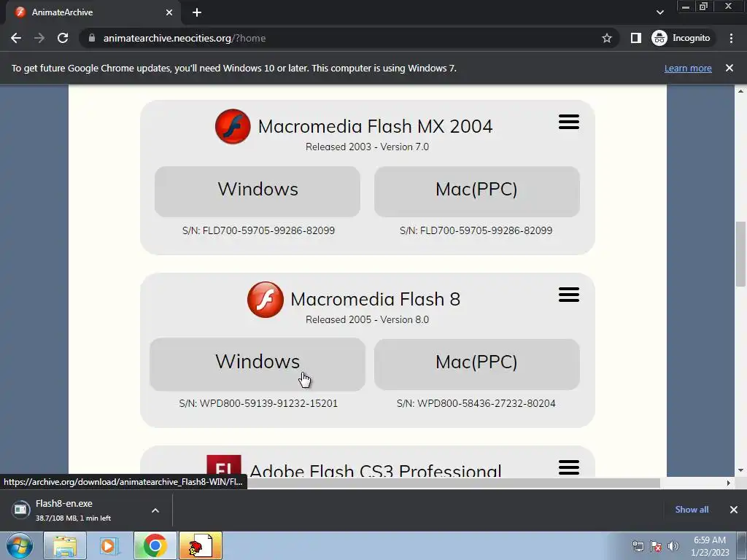Click the address bar URL

pos(185,38)
